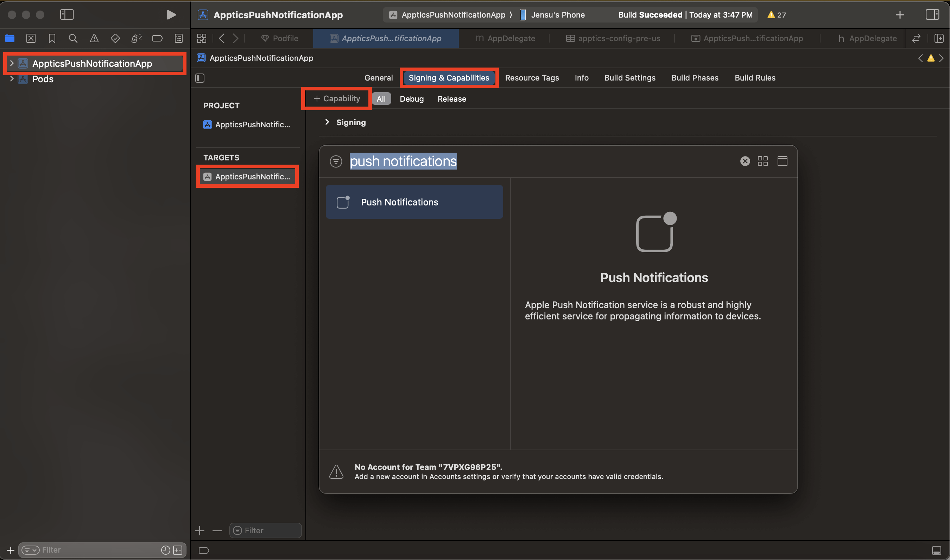Open the Podfile editor tab
The height and width of the screenshot is (560, 950).
coord(280,38)
